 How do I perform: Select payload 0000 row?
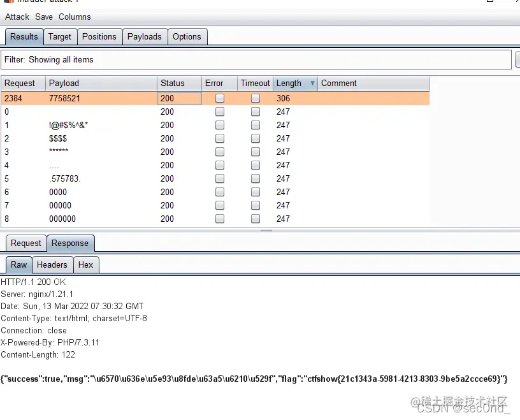215,192
